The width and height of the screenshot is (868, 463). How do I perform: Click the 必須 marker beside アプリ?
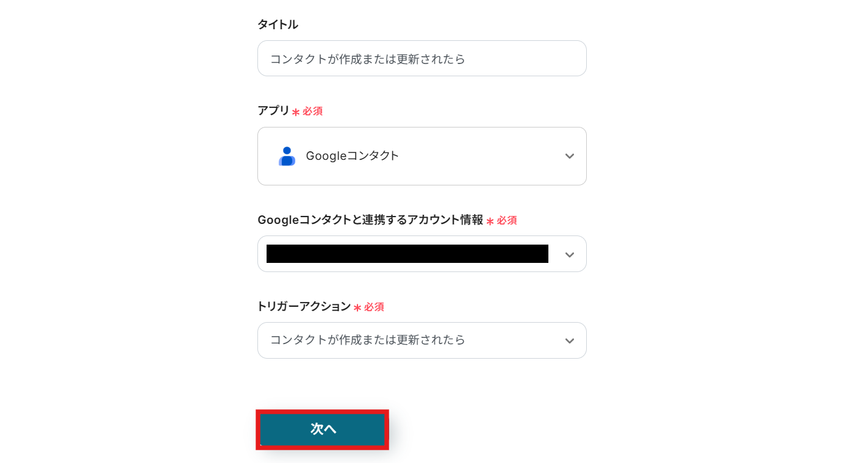pyautogui.click(x=313, y=112)
